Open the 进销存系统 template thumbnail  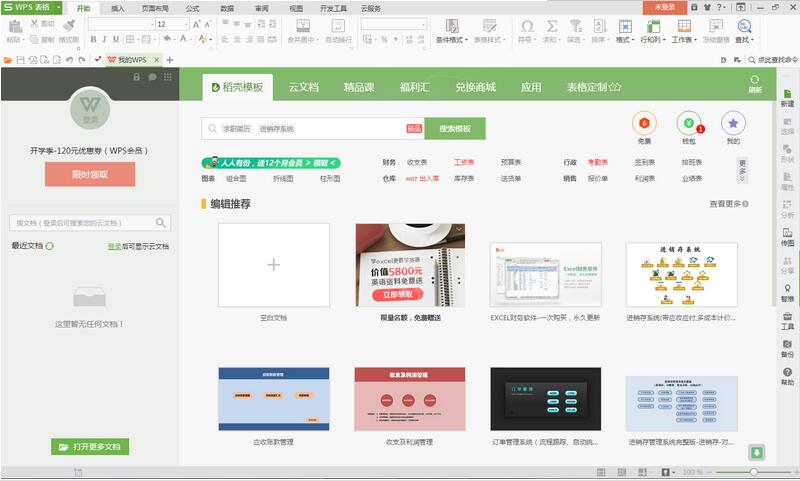pyautogui.click(x=681, y=274)
